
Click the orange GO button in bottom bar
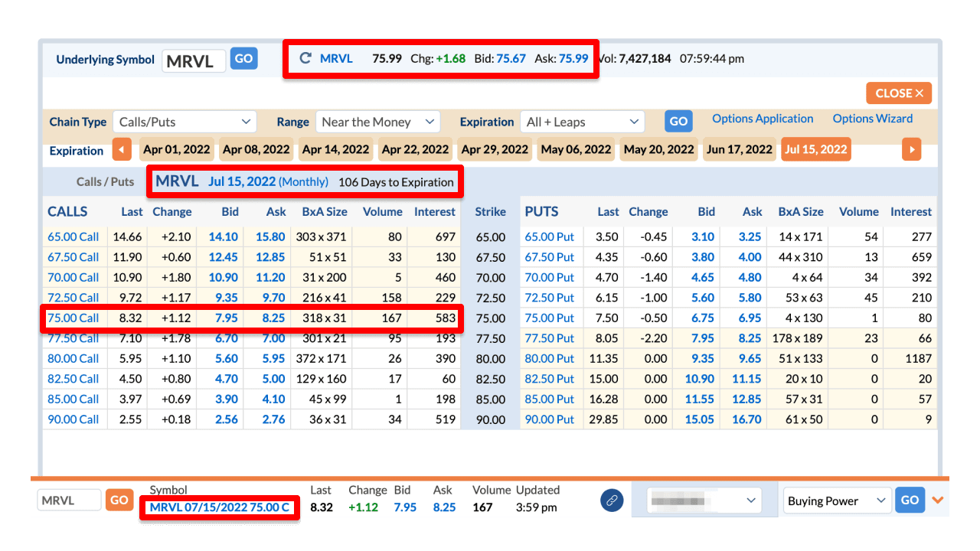119,500
